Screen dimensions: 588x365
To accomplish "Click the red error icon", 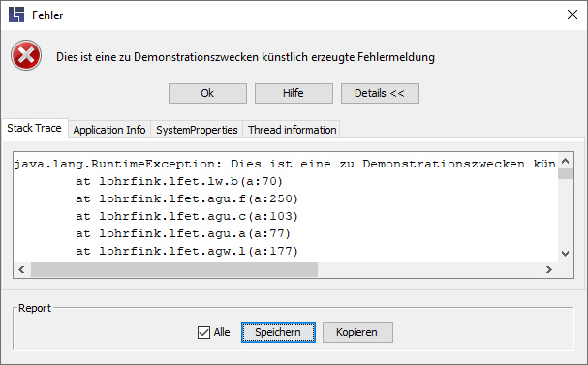I will coord(26,56).
